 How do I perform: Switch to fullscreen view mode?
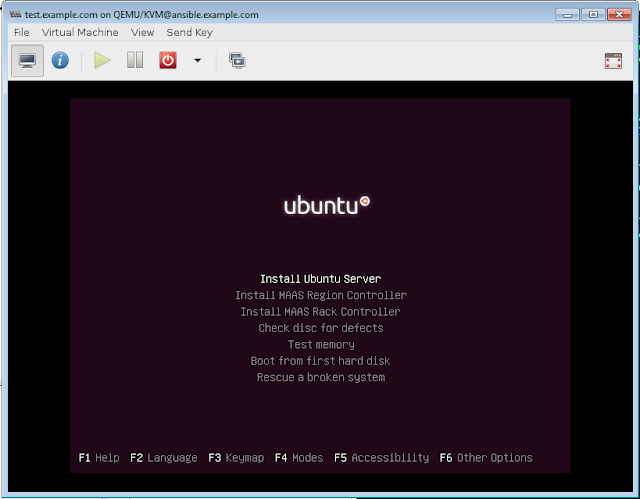[x=613, y=61]
